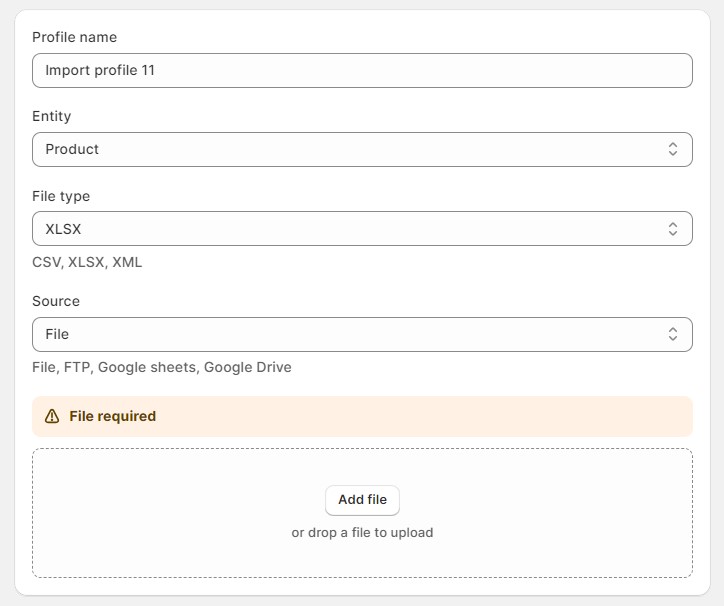The width and height of the screenshot is (724, 606).
Task: Select the 'Product' value in Entity field
Action: [x=72, y=149]
